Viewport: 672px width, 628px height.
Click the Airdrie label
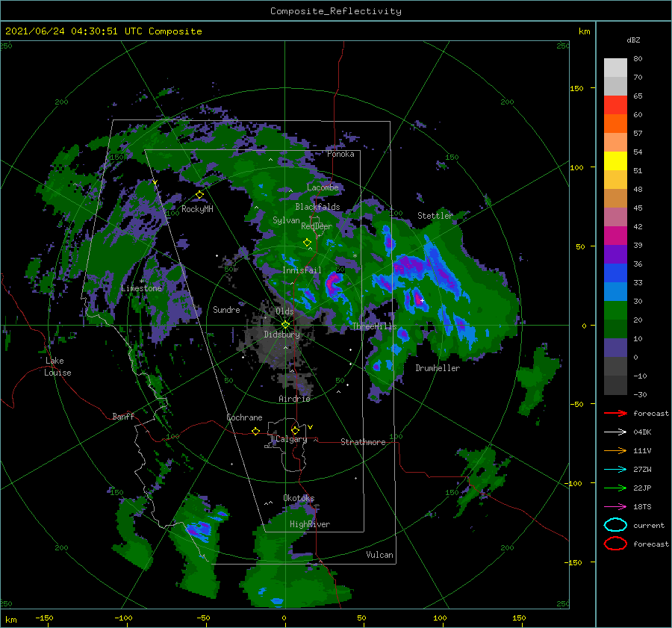coord(294,399)
